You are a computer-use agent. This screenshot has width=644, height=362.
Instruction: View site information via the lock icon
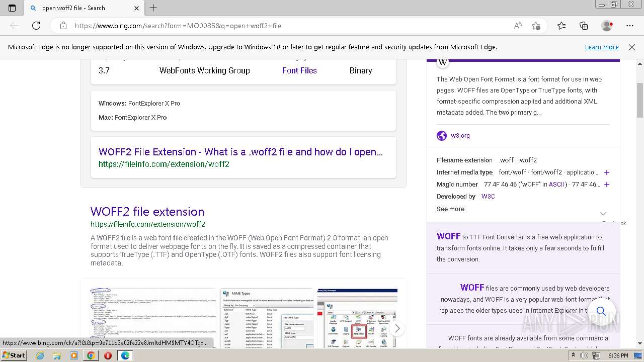[x=63, y=26]
